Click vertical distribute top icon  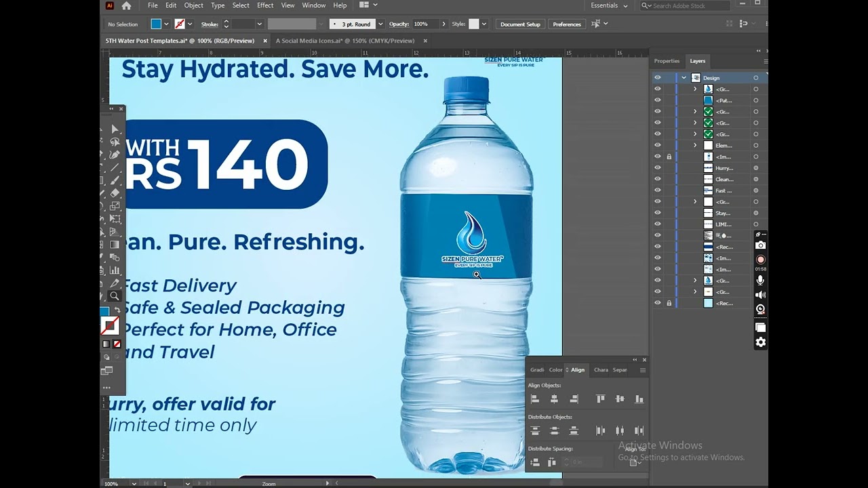coord(535,430)
